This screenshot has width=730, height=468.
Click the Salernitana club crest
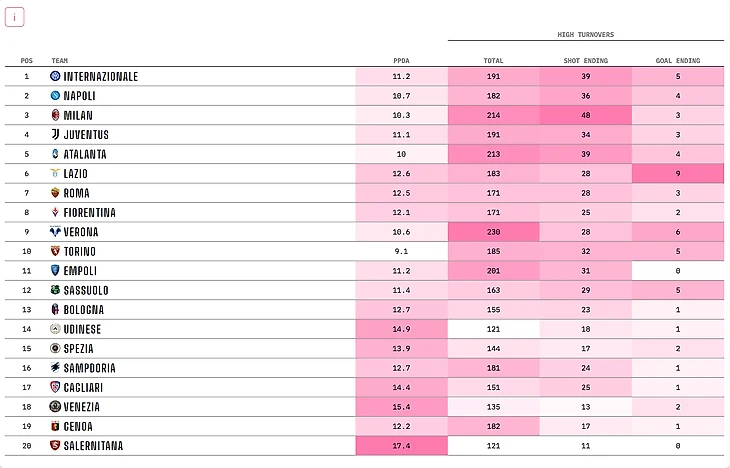click(x=55, y=446)
